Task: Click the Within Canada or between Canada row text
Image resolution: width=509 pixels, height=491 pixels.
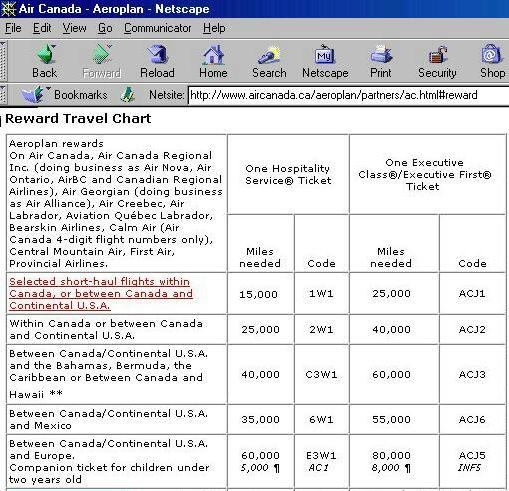Action: coord(106,330)
